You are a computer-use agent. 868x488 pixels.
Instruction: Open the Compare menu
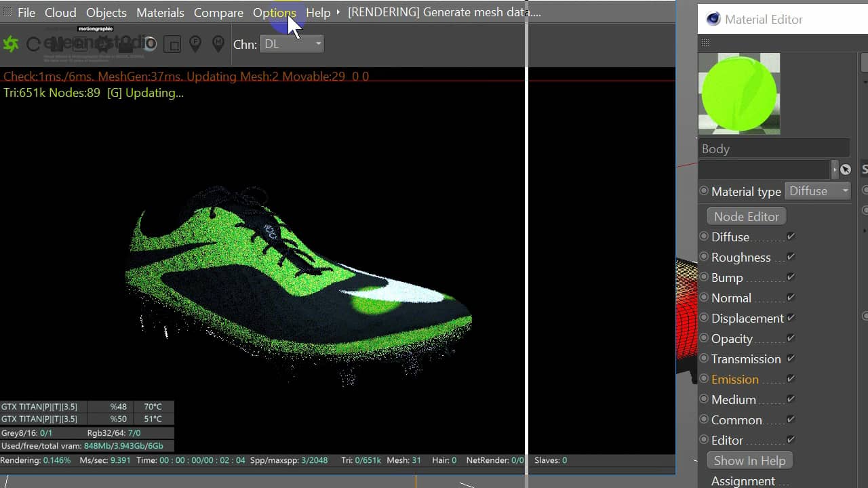[218, 13]
